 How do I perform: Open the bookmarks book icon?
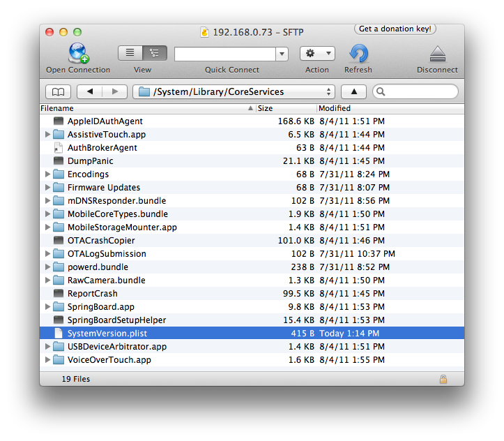[58, 92]
